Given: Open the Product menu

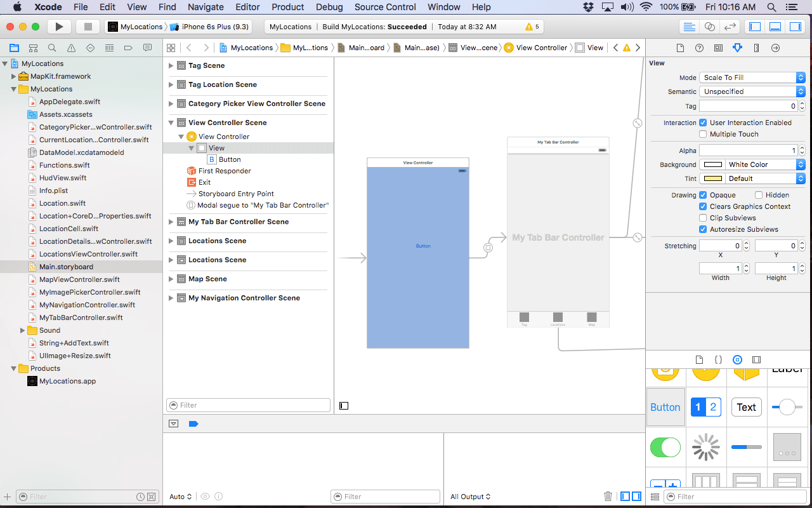Looking at the screenshot, I should point(288,7).
